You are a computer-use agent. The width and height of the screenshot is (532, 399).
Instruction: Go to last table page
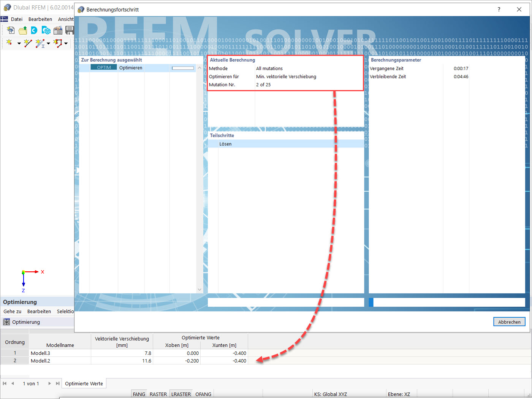57,383
